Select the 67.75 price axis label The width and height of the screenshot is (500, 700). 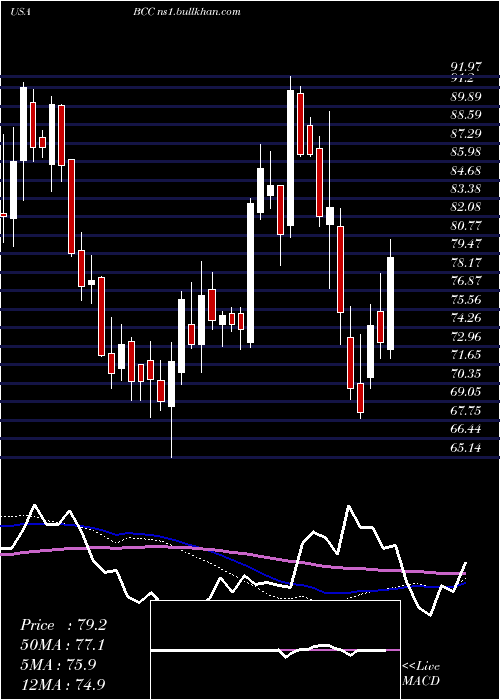coord(466,410)
